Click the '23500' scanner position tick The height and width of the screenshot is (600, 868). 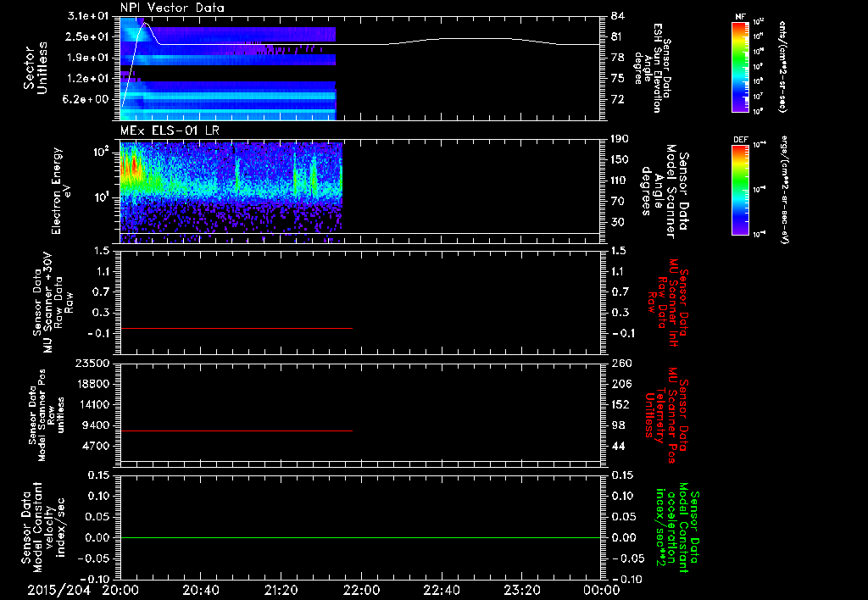click(92, 363)
